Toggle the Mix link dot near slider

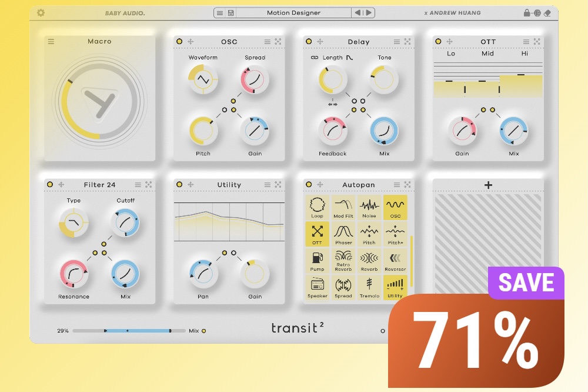point(204,331)
